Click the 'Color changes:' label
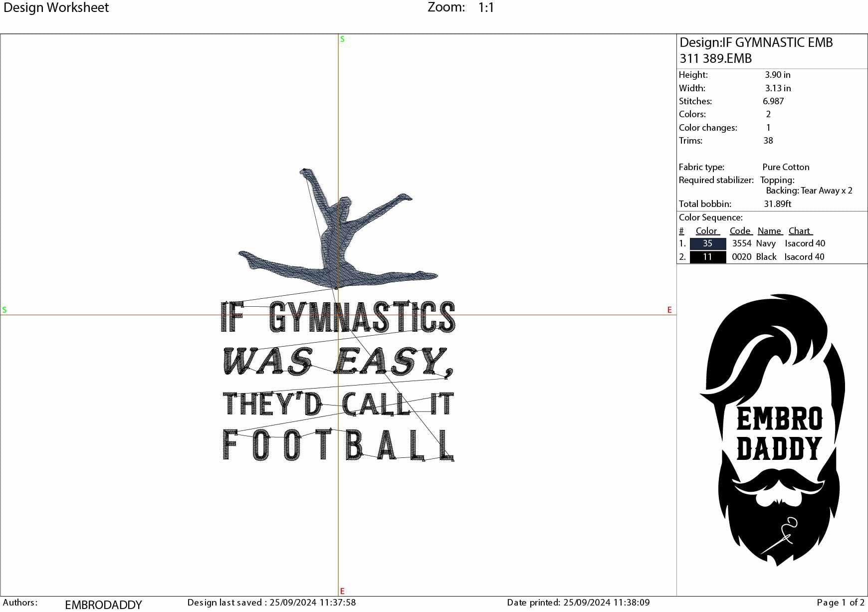The height and width of the screenshot is (612, 868). pyautogui.click(x=708, y=128)
